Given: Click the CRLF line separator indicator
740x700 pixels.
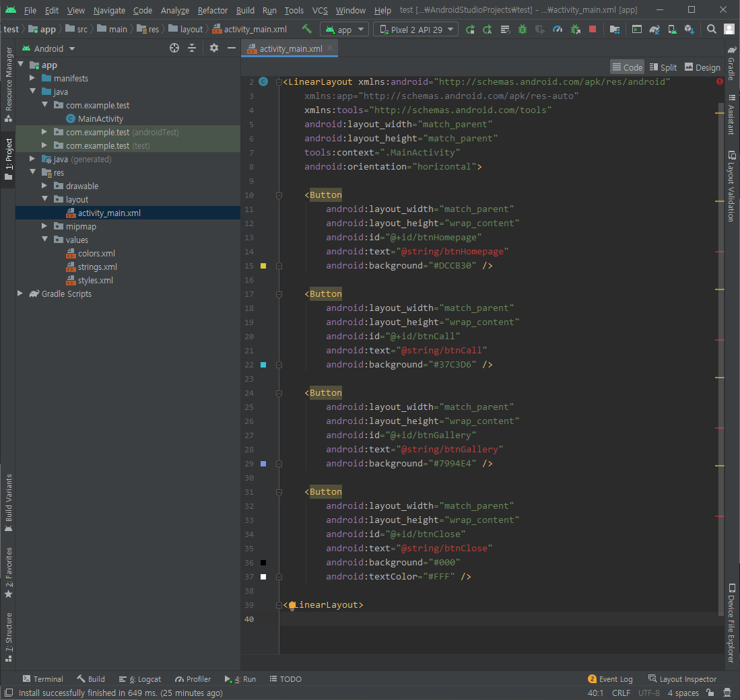Looking at the screenshot, I should (x=621, y=693).
